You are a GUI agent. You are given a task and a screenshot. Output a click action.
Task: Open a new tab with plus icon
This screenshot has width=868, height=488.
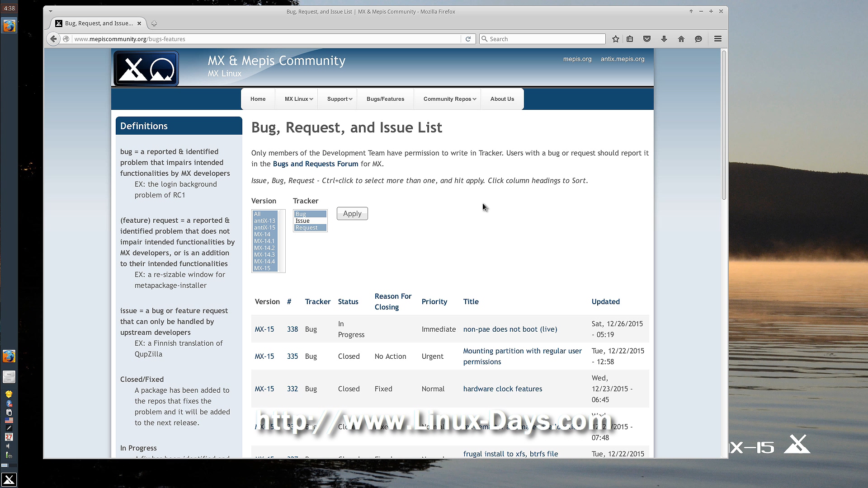(154, 23)
